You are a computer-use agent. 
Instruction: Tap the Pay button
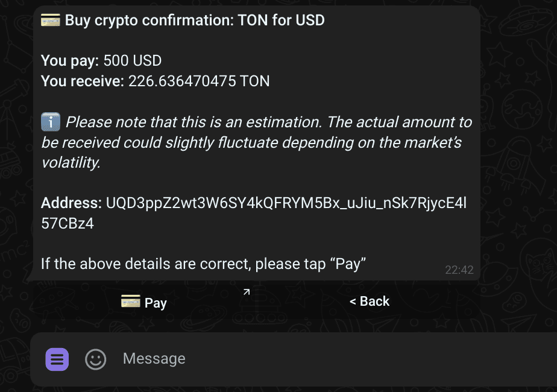click(145, 302)
